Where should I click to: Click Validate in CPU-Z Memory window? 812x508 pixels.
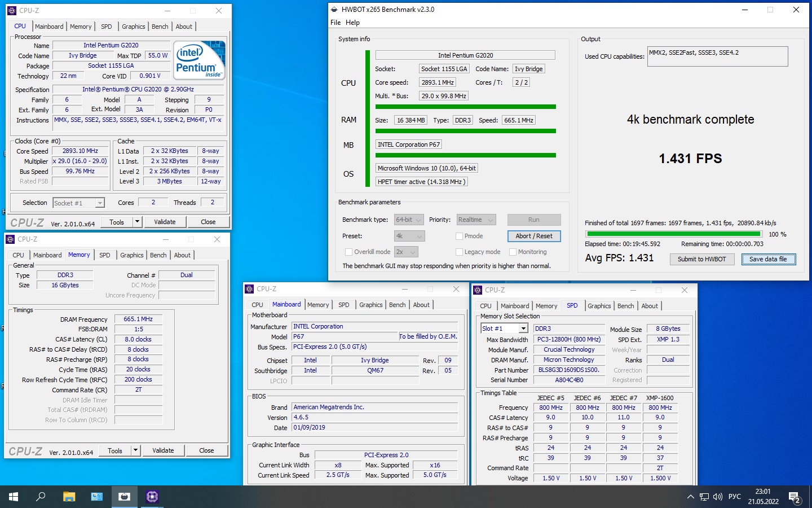pyautogui.click(x=163, y=450)
